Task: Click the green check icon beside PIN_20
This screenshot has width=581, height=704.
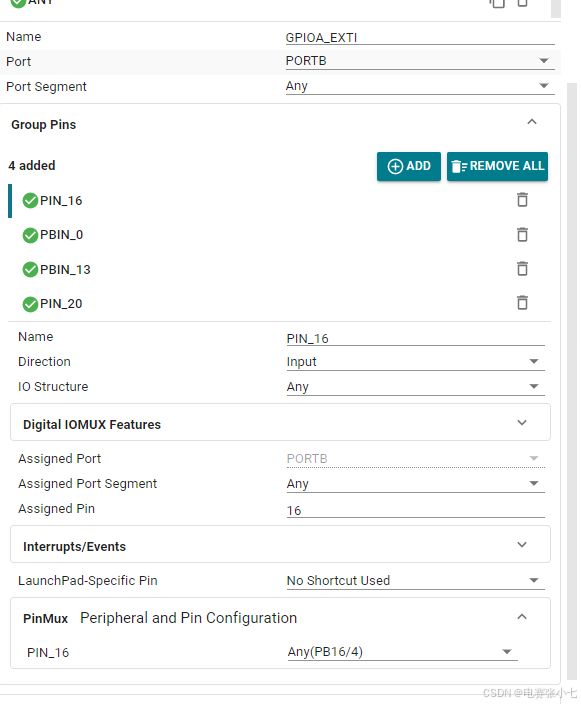Action: 30,304
